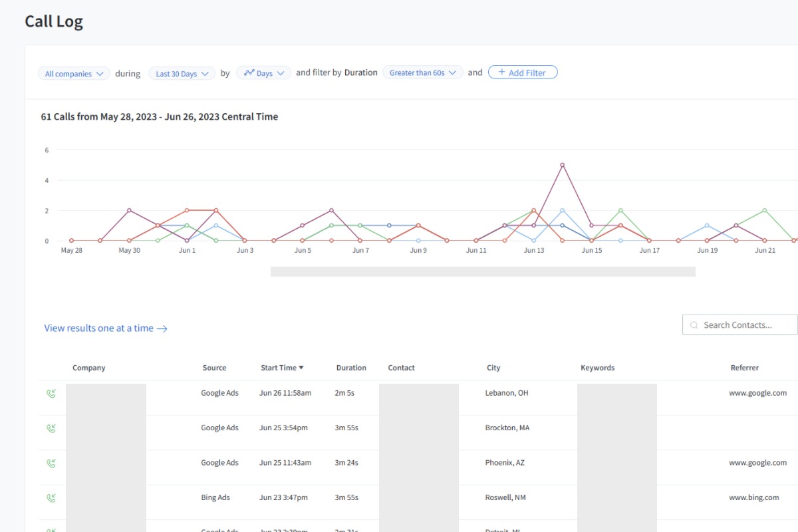Screen dimensions: 798x532
Task: Open the Greater than 60s duration filter
Action: point(423,72)
